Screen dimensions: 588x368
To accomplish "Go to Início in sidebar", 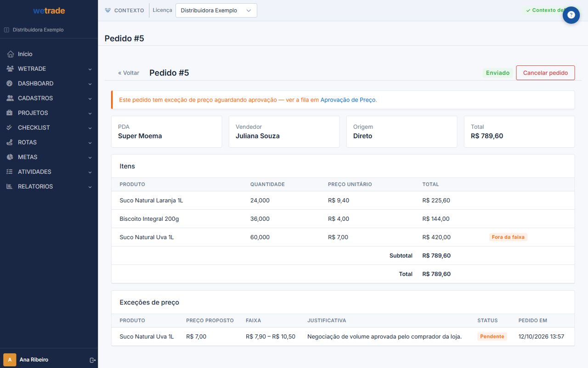I will point(49,54).
